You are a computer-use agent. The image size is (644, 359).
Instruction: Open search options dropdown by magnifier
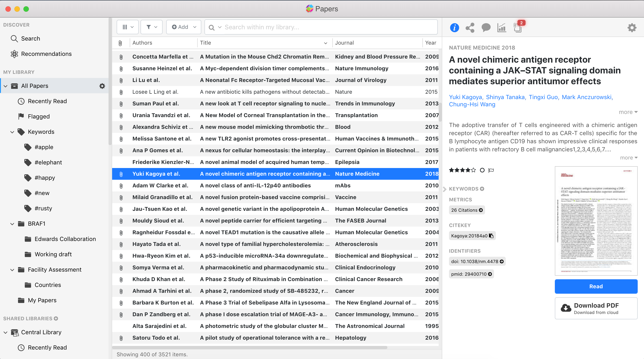215,27
